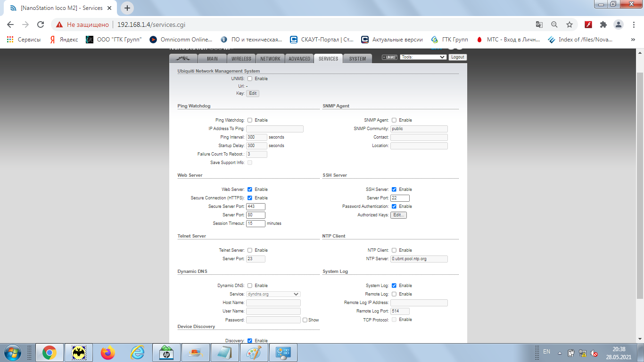
Task: Click the Flash extension icon
Action: (588, 25)
